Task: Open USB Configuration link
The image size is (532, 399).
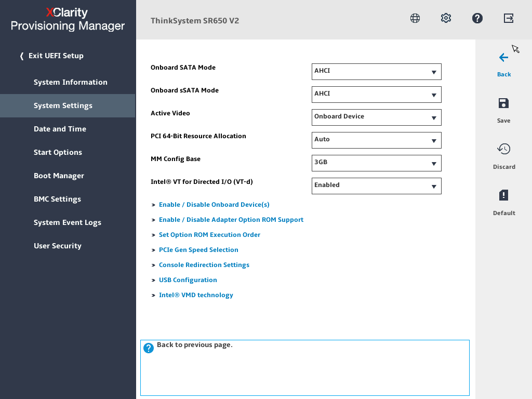Action: pos(188,280)
